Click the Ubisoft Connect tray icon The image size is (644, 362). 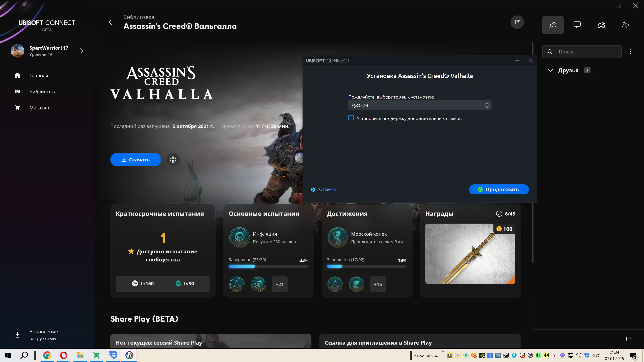click(530, 355)
